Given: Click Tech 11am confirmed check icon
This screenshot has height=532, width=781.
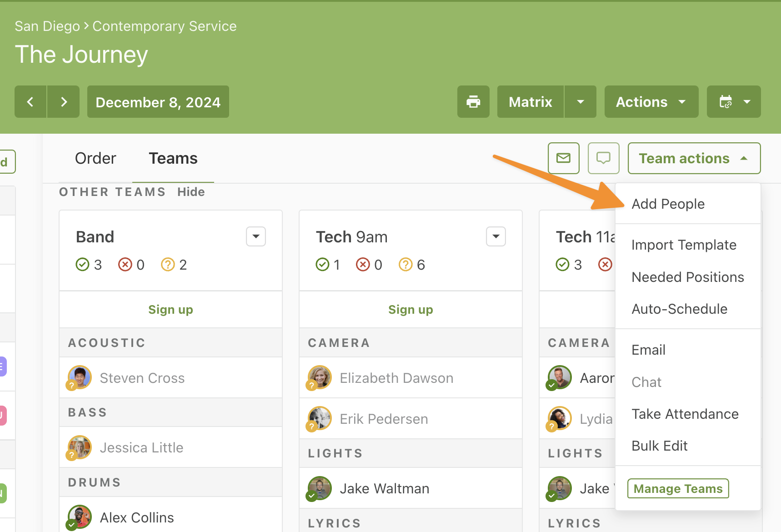Looking at the screenshot, I should click(x=562, y=265).
